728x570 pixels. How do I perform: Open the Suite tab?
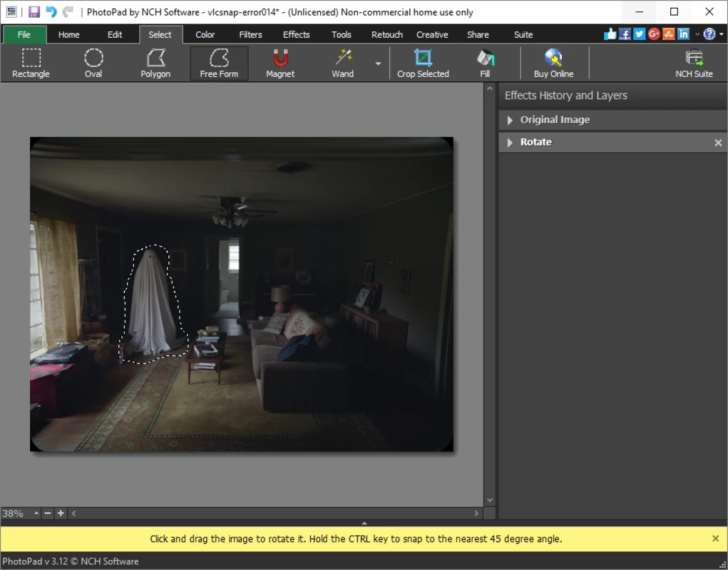(523, 35)
